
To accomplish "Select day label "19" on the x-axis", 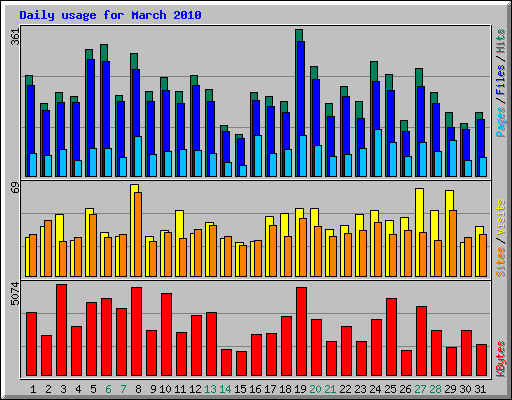I will 300,389.
